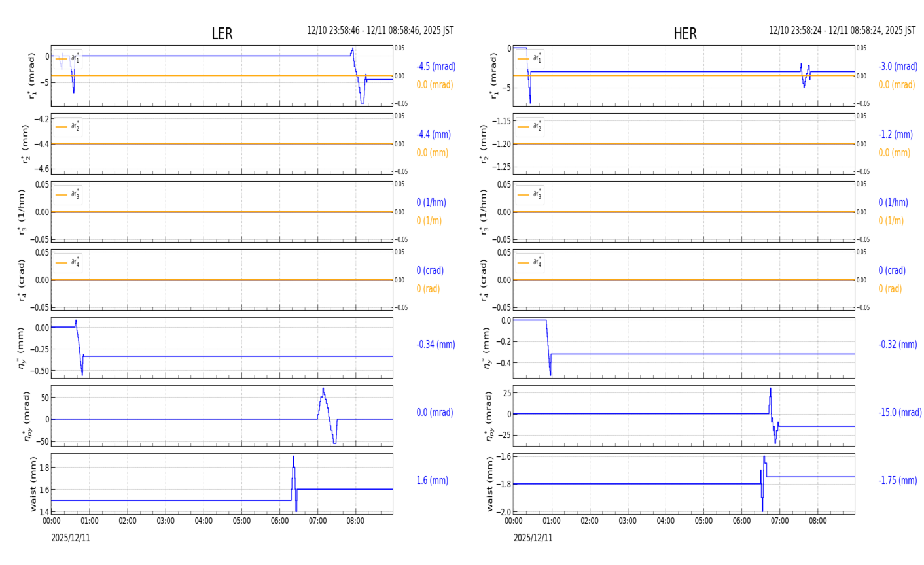
Task: Click the LER value -0.34 (mm)
Action: point(436,345)
